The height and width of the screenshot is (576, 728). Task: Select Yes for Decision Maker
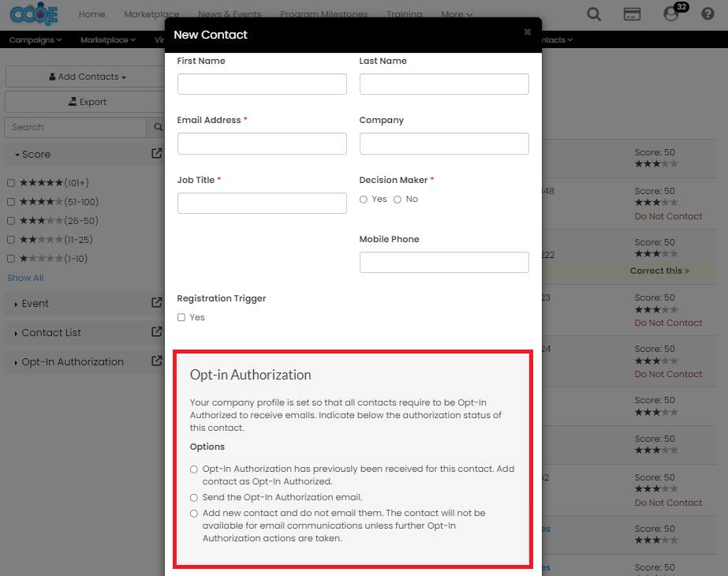tap(364, 200)
